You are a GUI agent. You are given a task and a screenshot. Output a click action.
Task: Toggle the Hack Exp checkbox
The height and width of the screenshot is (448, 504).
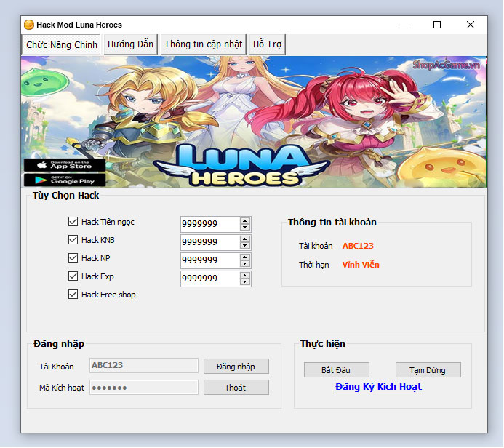[73, 276]
